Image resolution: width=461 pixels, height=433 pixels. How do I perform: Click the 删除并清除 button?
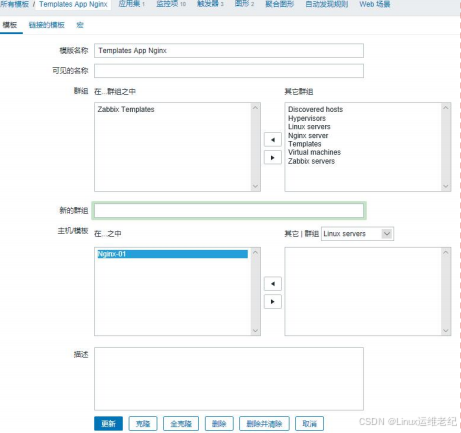pyautogui.click(x=264, y=424)
